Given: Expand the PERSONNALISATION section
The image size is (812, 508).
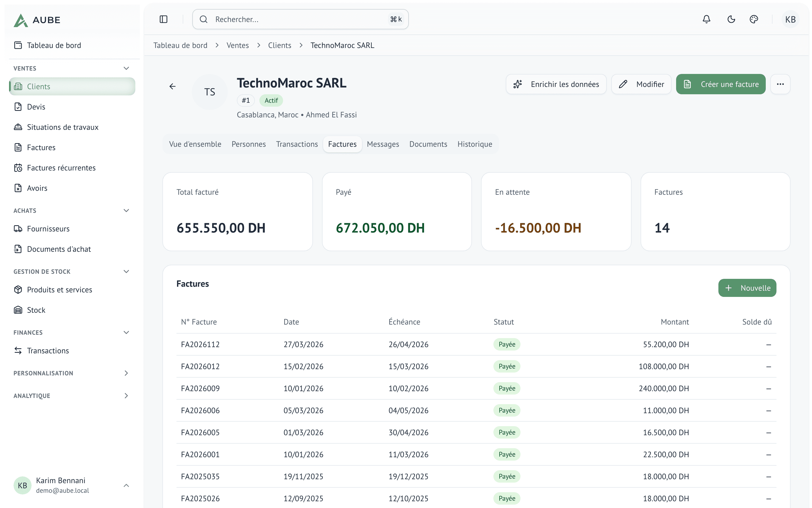Looking at the screenshot, I should [x=126, y=373].
